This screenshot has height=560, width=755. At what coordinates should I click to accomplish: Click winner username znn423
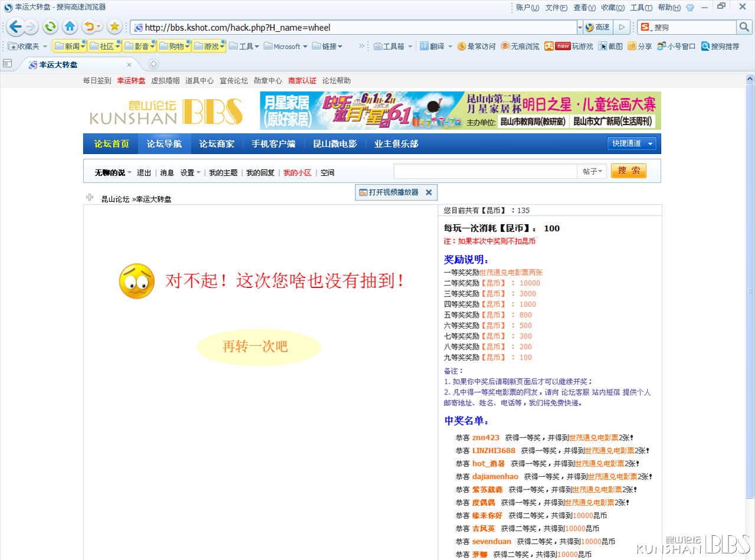(x=486, y=438)
